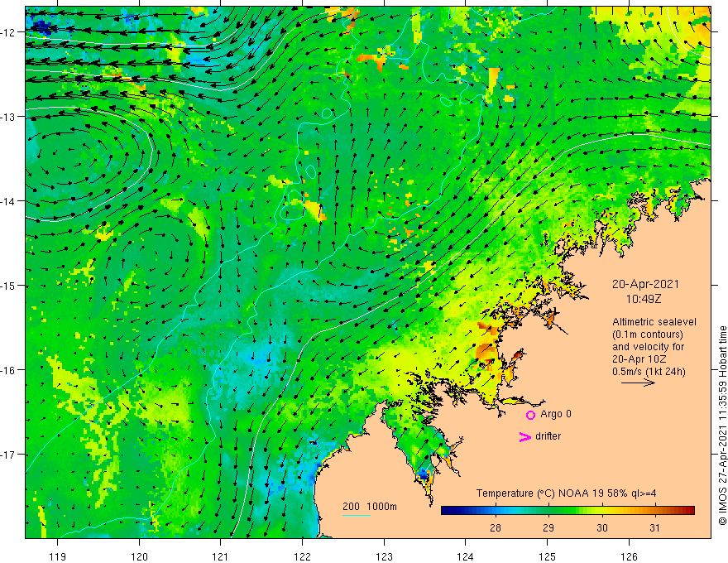The height and width of the screenshot is (563, 728).
Task: Click the -15 latitude axis label
Action: coord(8,285)
